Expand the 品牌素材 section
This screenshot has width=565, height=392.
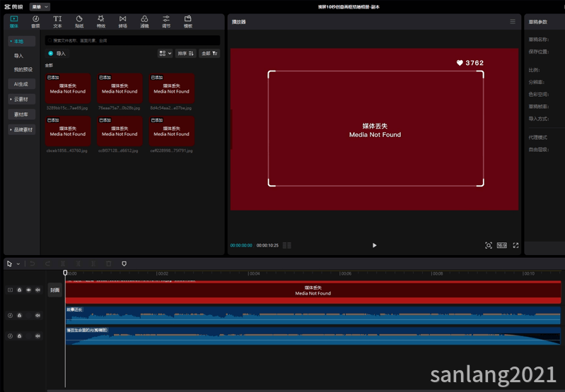coord(22,129)
